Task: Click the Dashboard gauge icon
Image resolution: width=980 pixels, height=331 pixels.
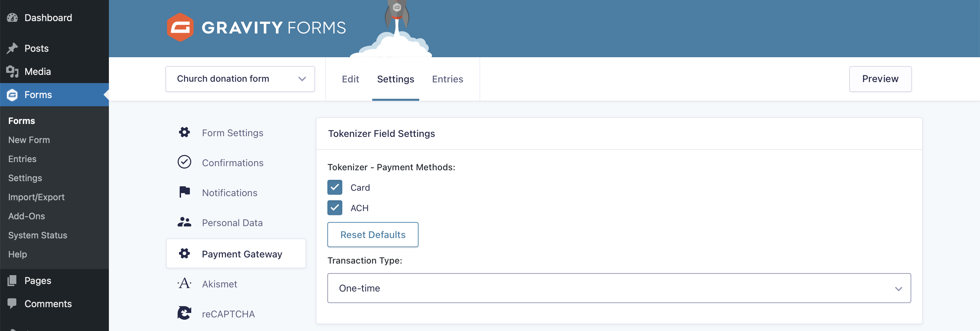Action: coord(12,18)
